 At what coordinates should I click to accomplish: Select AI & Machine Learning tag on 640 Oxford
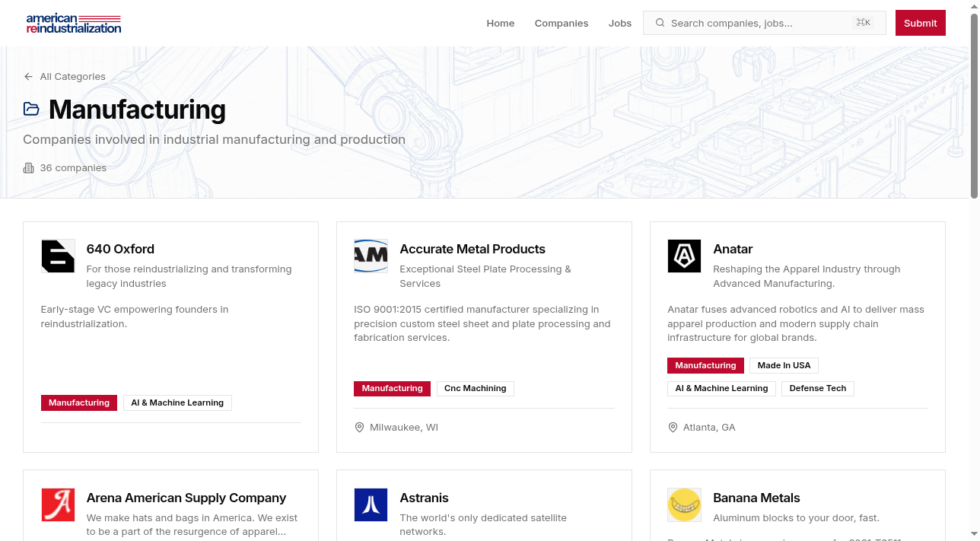(177, 403)
